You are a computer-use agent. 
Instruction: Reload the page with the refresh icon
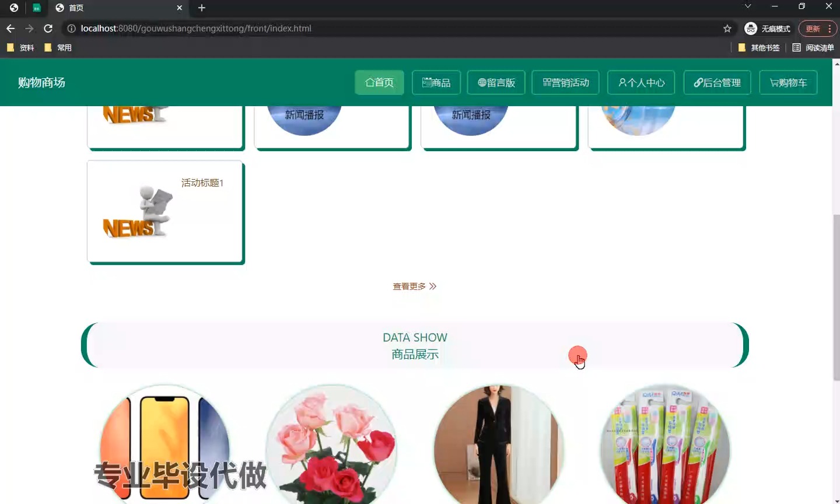pos(48,28)
